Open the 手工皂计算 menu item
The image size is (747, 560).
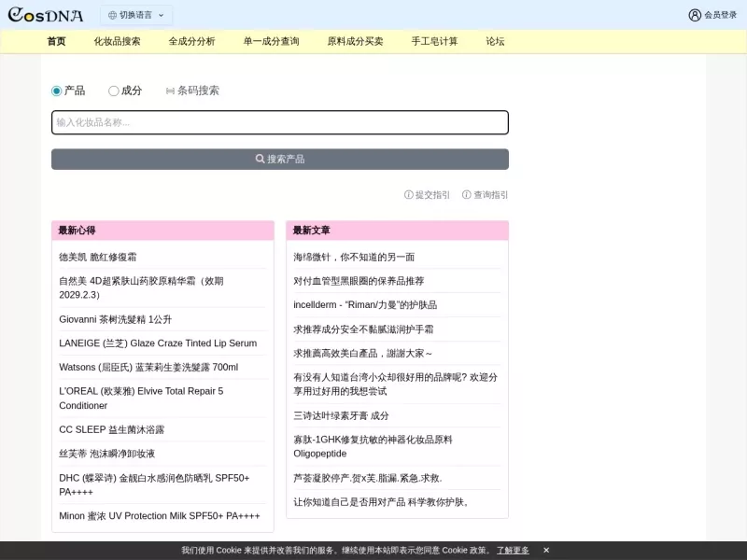click(x=434, y=41)
